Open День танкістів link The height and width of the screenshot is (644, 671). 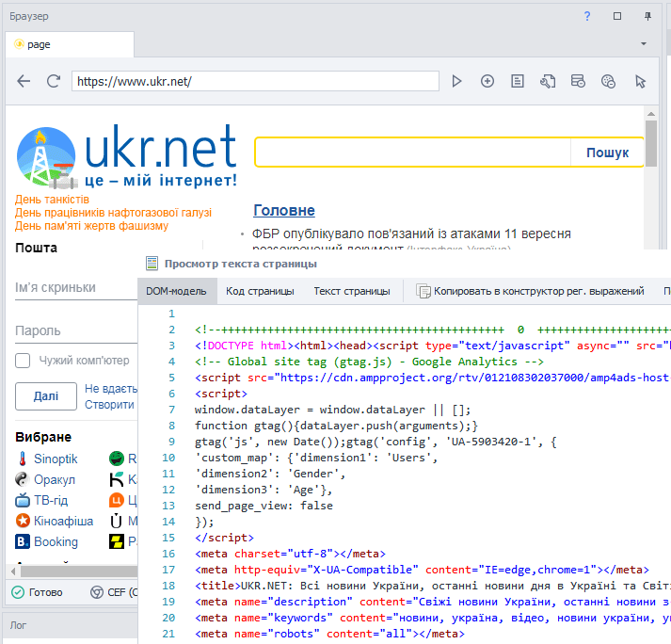tap(52, 200)
